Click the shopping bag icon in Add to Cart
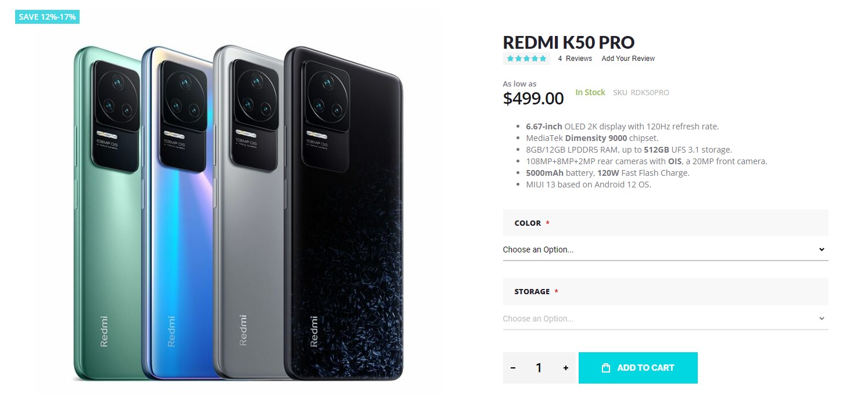The width and height of the screenshot is (868, 394). click(606, 368)
